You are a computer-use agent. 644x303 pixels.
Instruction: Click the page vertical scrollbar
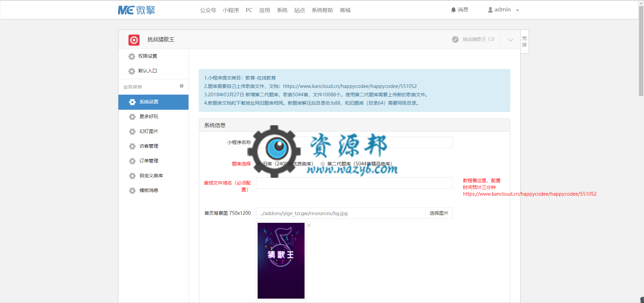(641, 50)
